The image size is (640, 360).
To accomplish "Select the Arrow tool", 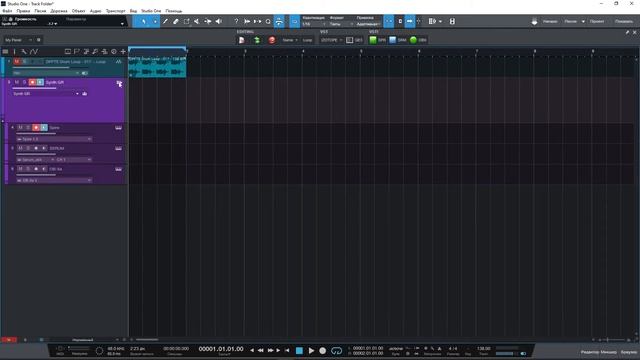I will pyautogui.click(x=144, y=21).
